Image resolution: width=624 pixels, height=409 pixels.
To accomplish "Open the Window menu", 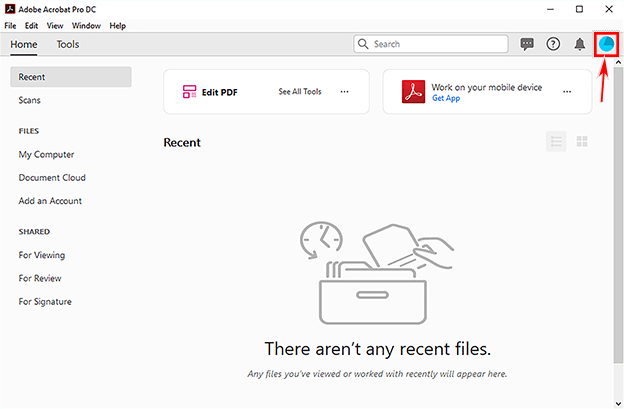I will [x=86, y=25].
